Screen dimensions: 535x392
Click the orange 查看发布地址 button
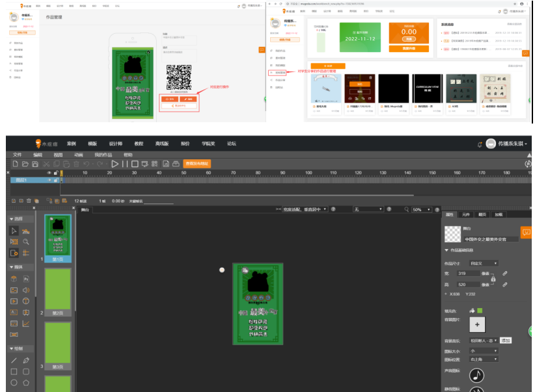click(x=197, y=164)
